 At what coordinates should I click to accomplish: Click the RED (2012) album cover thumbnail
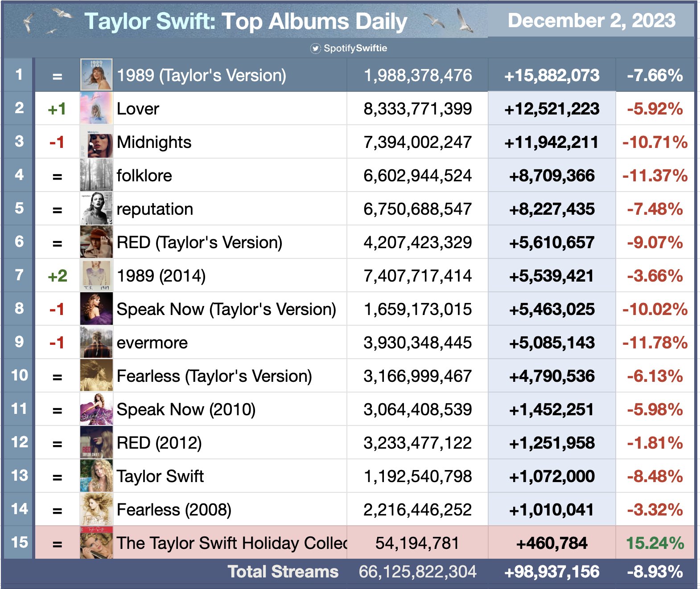tap(96, 442)
